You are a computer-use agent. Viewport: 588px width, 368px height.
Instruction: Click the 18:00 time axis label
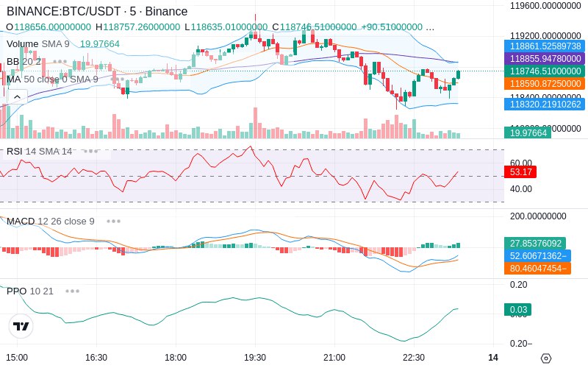pyautogui.click(x=176, y=358)
